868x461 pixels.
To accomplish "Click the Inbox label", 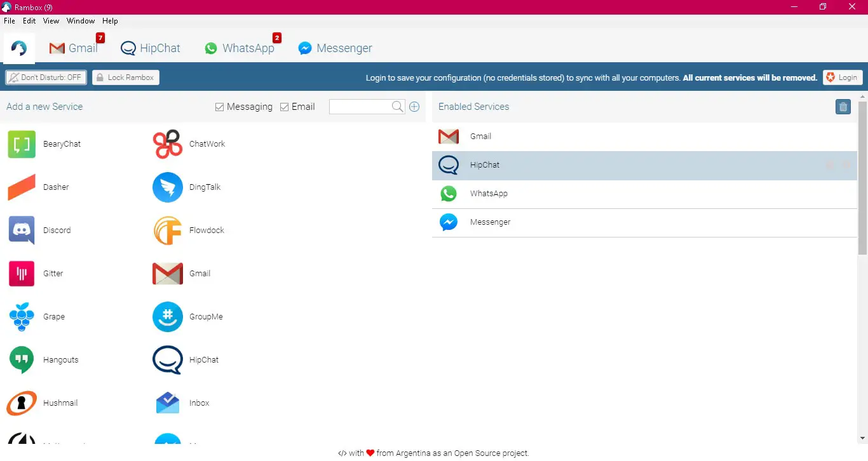I will pos(200,403).
